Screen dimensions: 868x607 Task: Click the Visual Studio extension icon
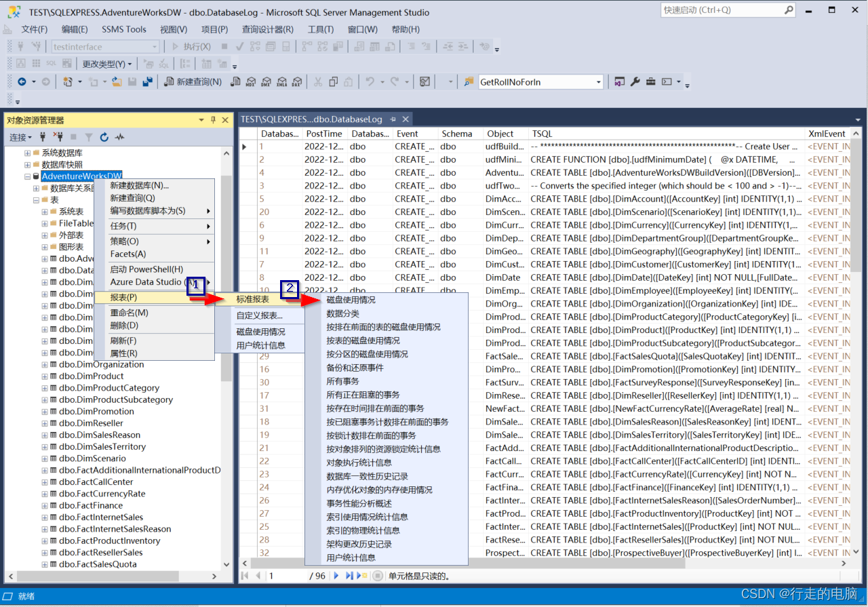(x=619, y=82)
